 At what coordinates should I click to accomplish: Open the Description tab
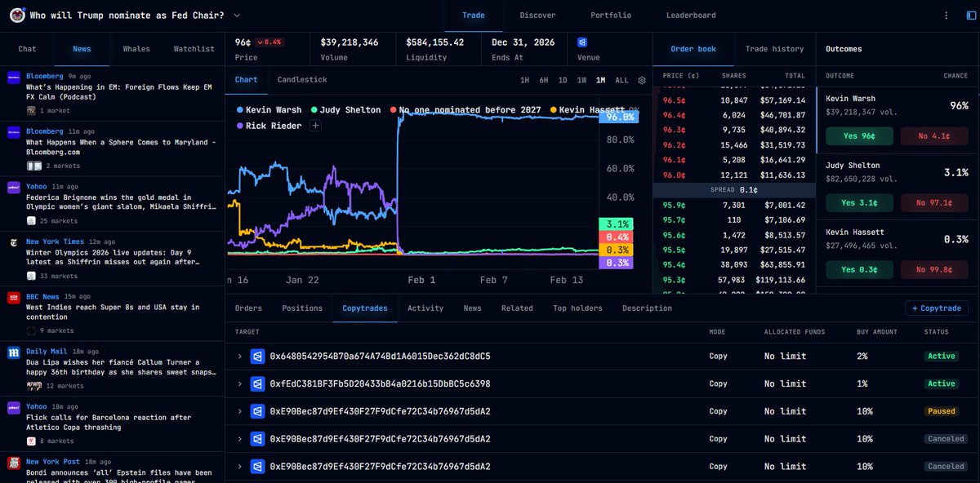click(x=647, y=308)
